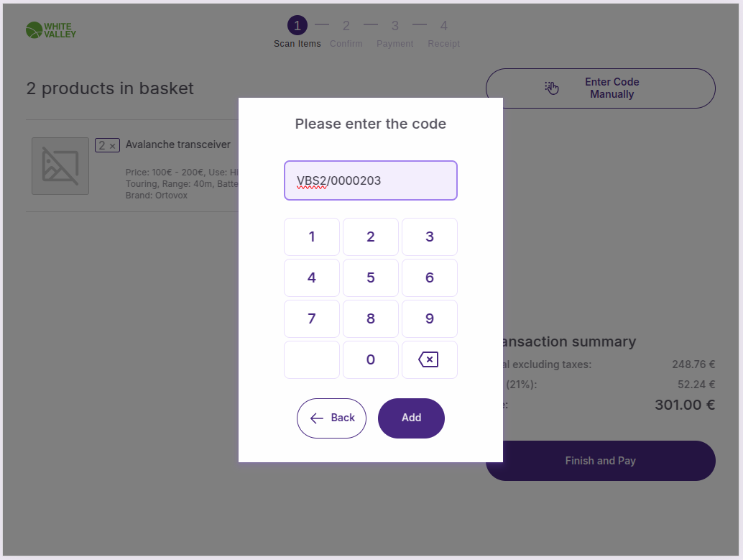Image resolution: width=743 pixels, height=560 pixels.
Task: Click the back arrow icon
Action: coord(317,418)
